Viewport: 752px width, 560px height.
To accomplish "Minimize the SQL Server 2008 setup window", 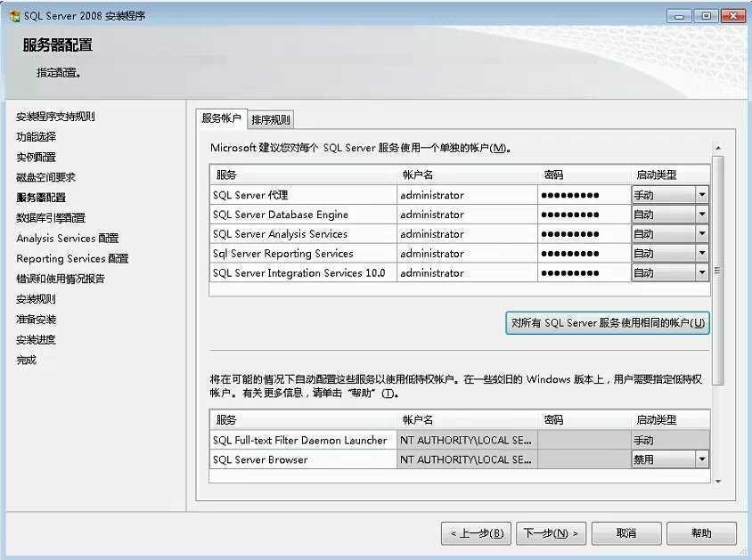I will (679, 16).
